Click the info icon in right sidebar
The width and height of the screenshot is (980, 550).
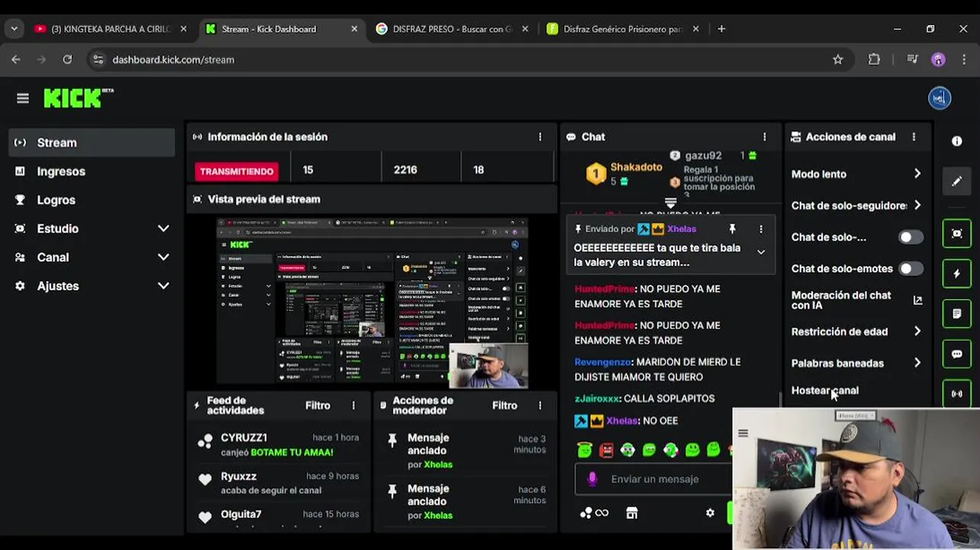956,141
